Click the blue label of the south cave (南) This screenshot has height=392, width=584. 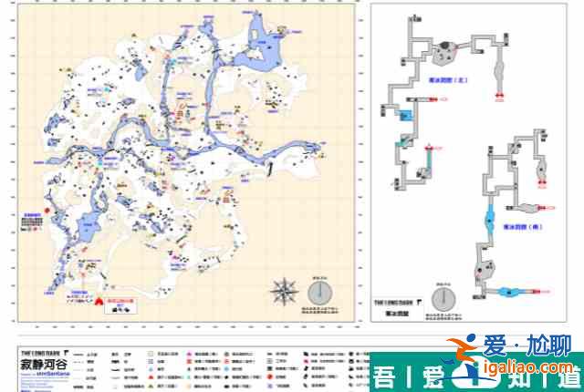[522, 226]
